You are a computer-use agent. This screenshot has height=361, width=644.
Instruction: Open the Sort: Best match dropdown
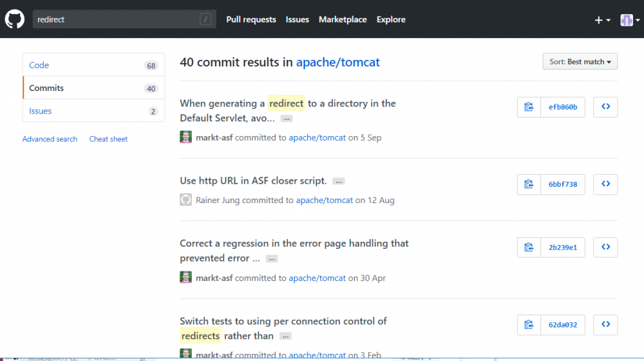(x=580, y=62)
